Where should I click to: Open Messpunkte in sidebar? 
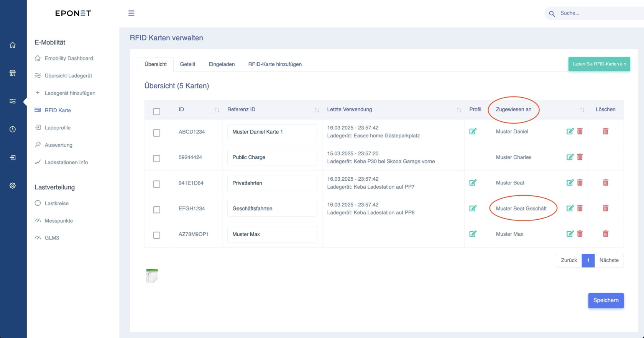tap(59, 221)
